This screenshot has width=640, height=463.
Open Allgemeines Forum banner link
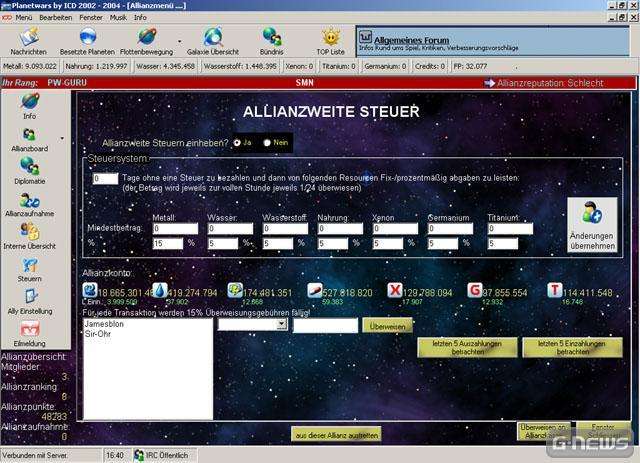coord(411,40)
